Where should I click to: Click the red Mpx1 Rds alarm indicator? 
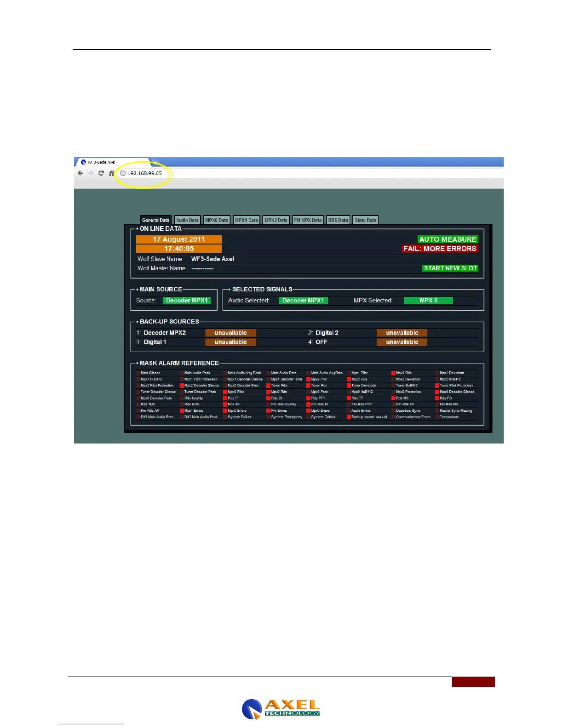[x=393, y=373]
